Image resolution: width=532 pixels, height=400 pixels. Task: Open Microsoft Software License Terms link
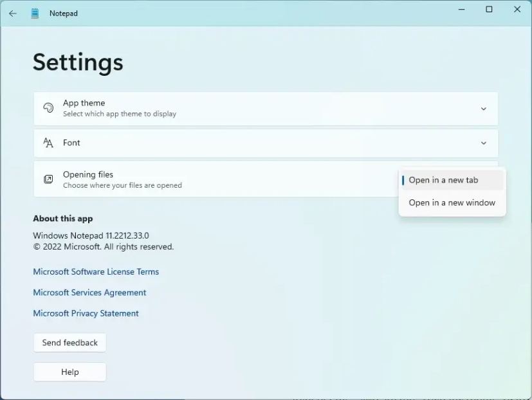[x=96, y=272]
